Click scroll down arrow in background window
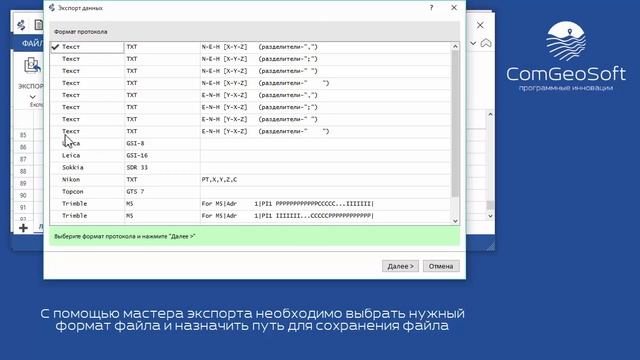The width and height of the screenshot is (640, 360). click(490, 216)
